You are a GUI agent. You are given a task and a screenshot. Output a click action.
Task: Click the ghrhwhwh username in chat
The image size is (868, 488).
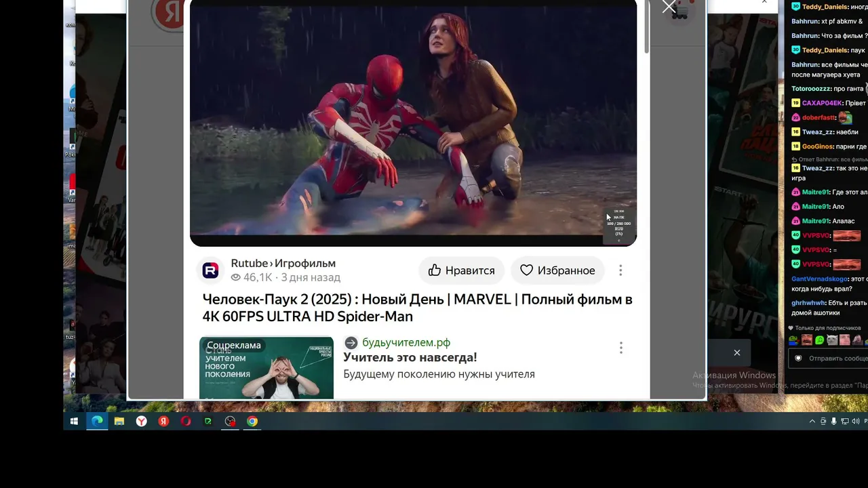(807, 303)
